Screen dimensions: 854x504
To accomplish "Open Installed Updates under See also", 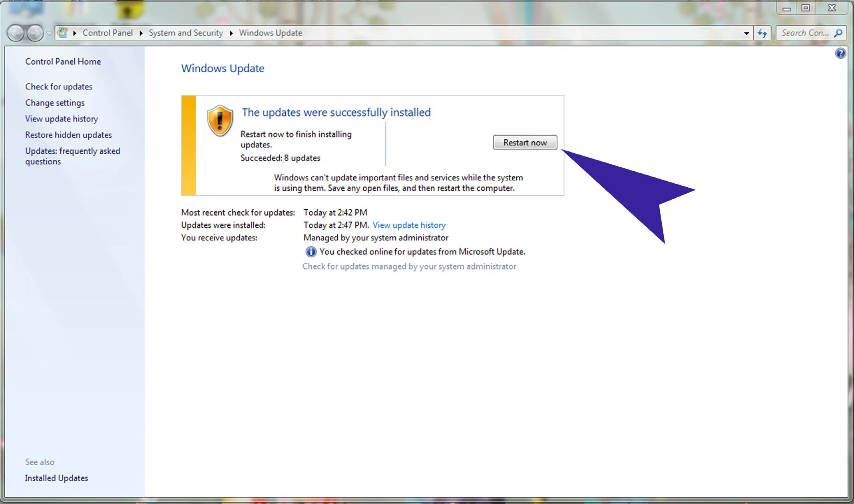I will tap(56, 478).
